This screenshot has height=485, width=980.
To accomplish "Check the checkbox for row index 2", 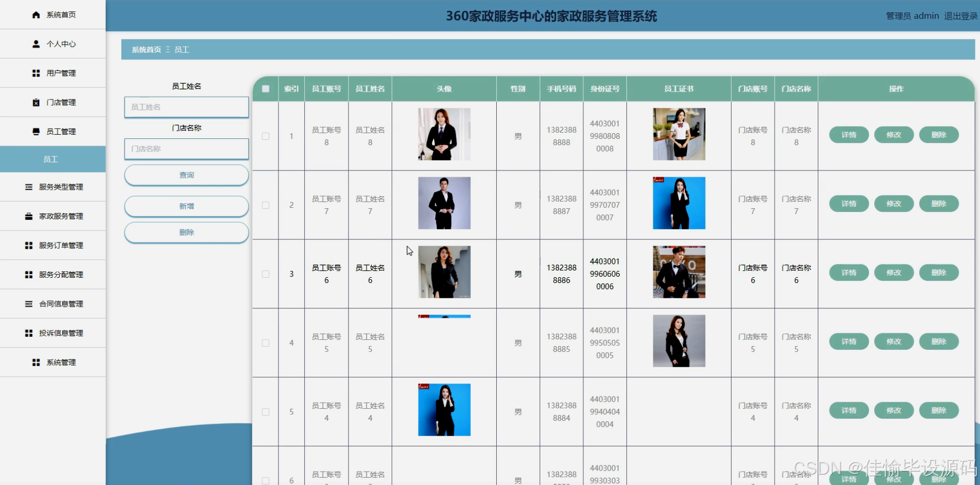I will [265, 205].
